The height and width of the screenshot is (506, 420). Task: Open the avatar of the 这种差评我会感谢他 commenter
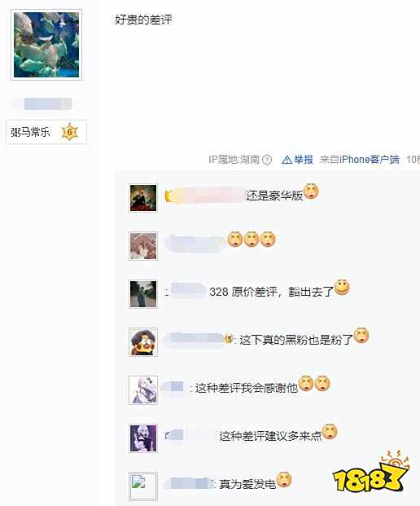[x=143, y=390]
